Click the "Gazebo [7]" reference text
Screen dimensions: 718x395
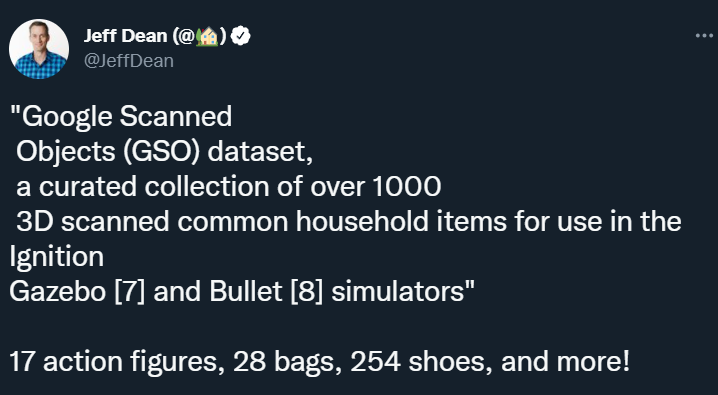click(77, 292)
